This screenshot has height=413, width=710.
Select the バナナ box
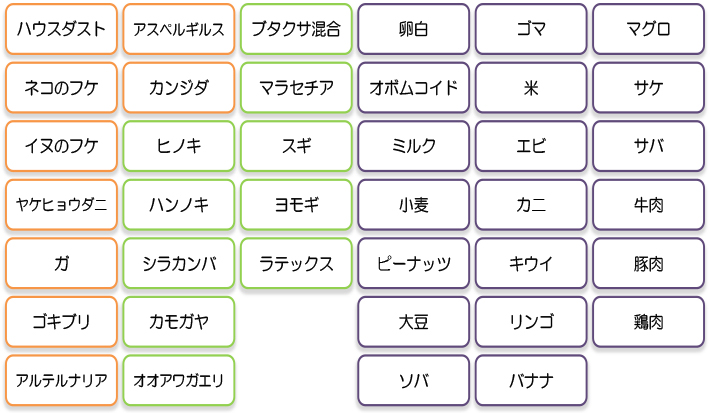531,380
